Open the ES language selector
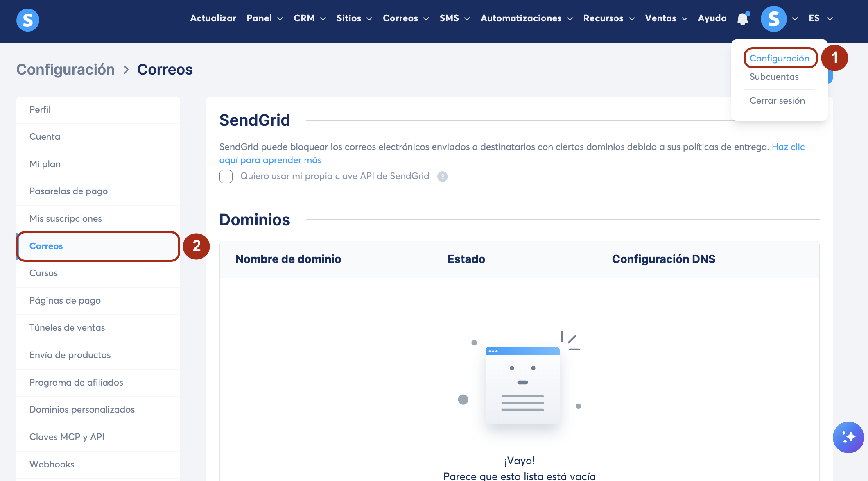This screenshot has width=868, height=481. tap(821, 18)
